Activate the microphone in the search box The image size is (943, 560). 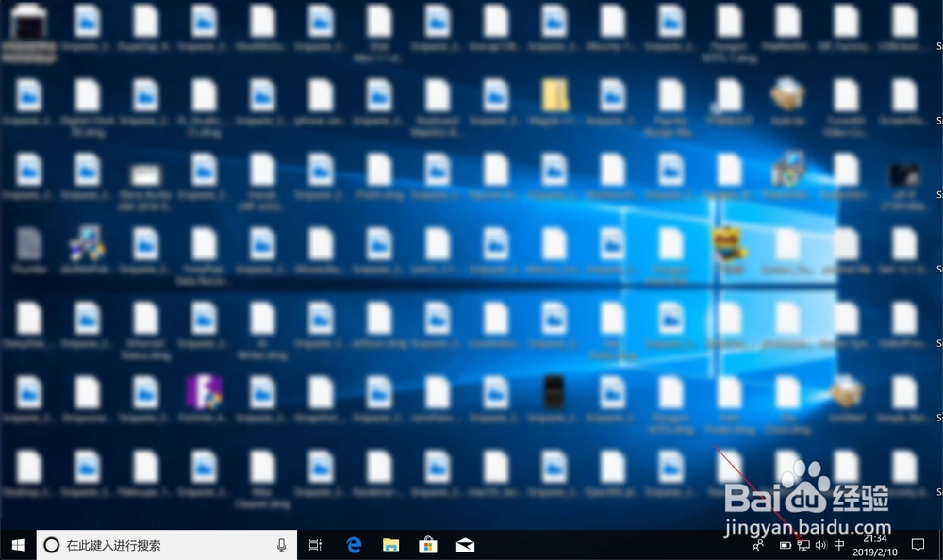pos(281,545)
